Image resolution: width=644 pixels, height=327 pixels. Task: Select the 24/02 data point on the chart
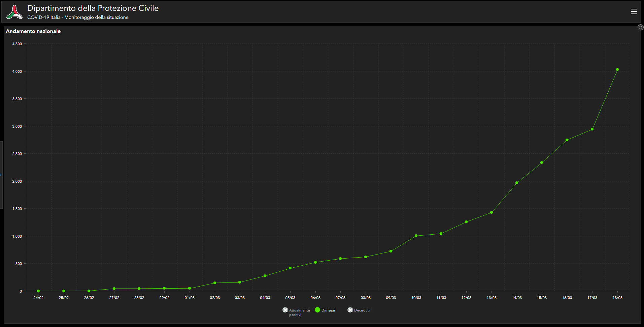pyautogui.click(x=38, y=291)
